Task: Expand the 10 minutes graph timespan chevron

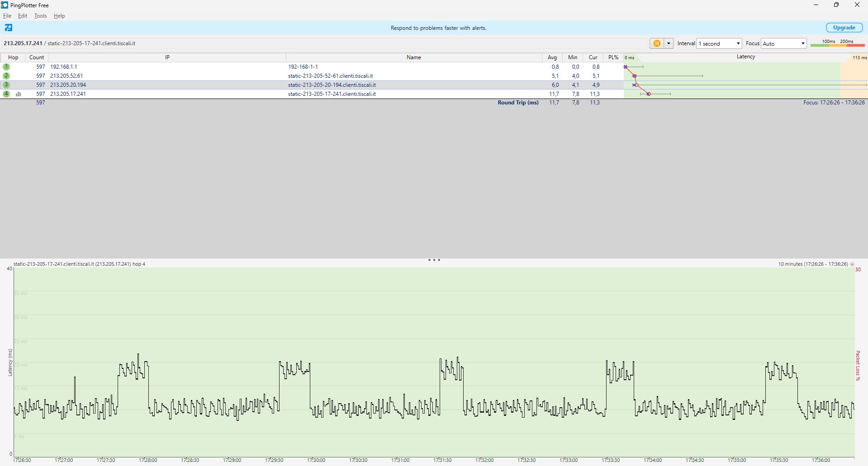Action: 852,264
